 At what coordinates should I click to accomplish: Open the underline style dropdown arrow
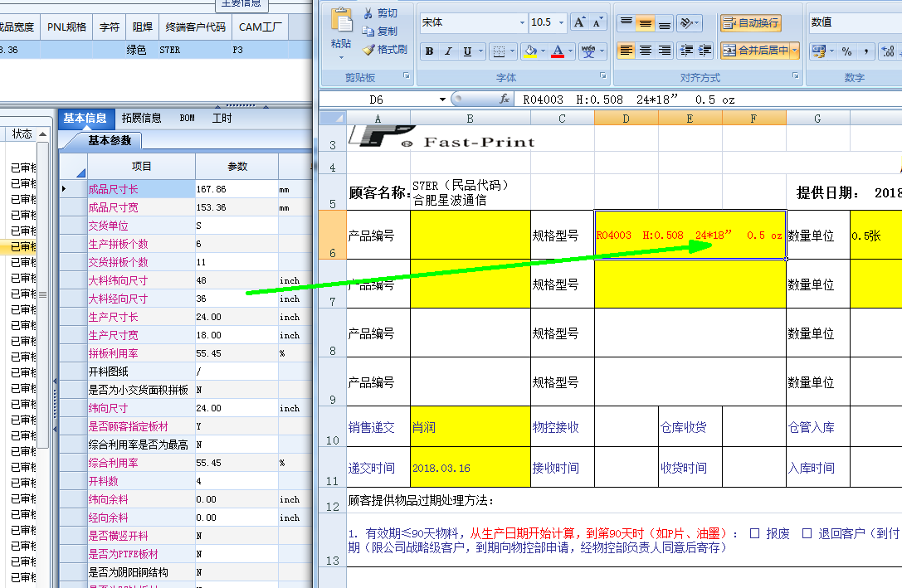pyautogui.click(x=481, y=51)
